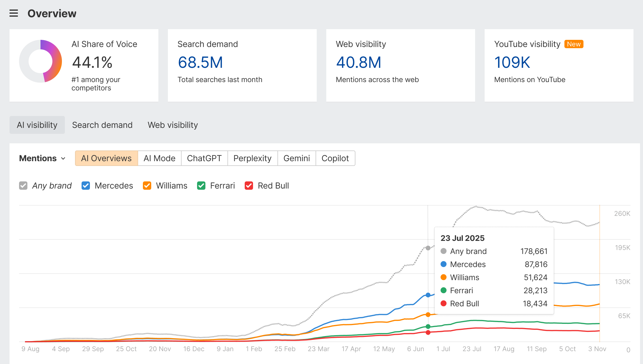Click the Any brand dot in the tooltip

[x=444, y=251]
